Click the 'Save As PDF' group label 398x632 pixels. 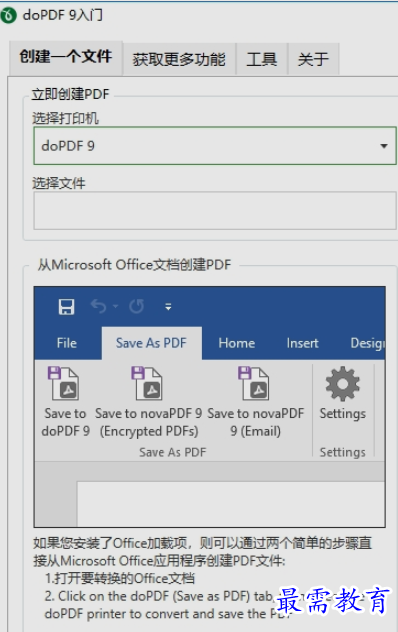click(173, 452)
